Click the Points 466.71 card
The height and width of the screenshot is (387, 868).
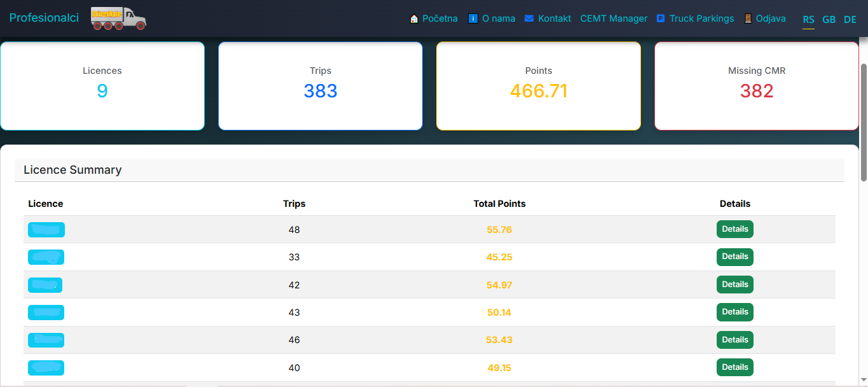(539, 86)
